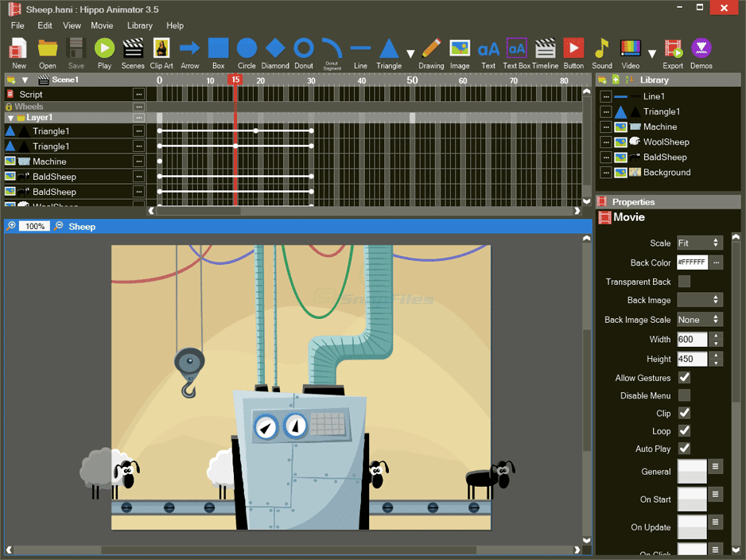746x560 pixels.
Task: Open the Export function
Action: tap(673, 48)
